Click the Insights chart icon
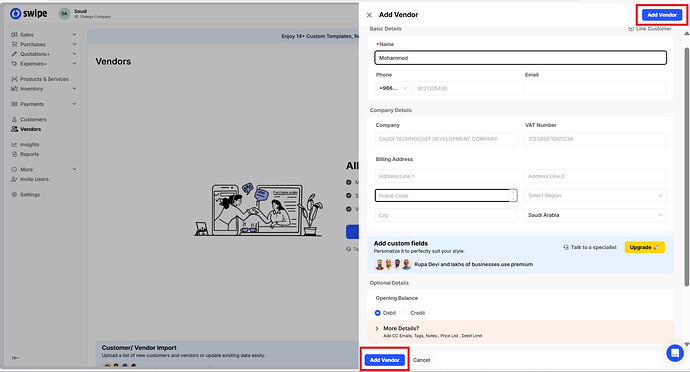The width and height of the screenshot is (690, 372). tap(14, 144)
